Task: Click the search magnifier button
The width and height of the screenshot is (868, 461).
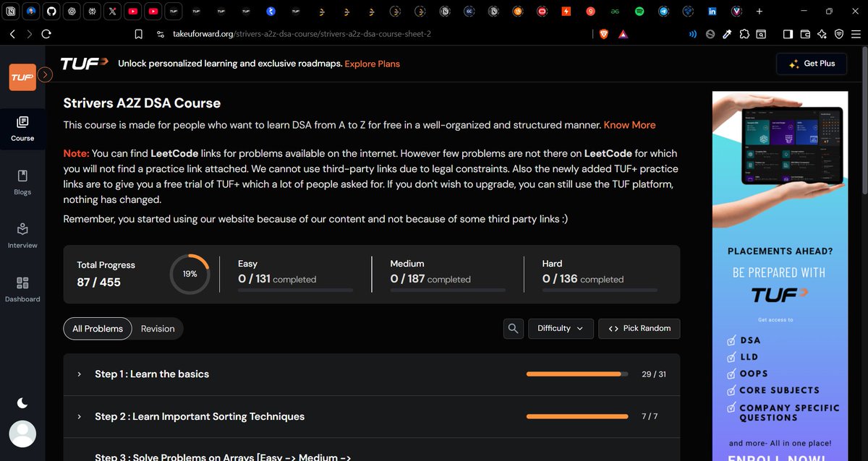Action: point(514,329)
